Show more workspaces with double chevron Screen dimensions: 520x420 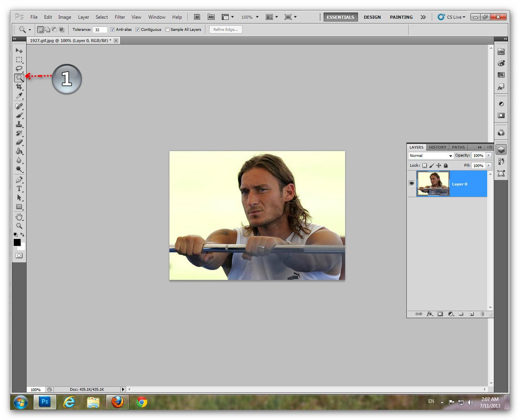coord(423,17)
